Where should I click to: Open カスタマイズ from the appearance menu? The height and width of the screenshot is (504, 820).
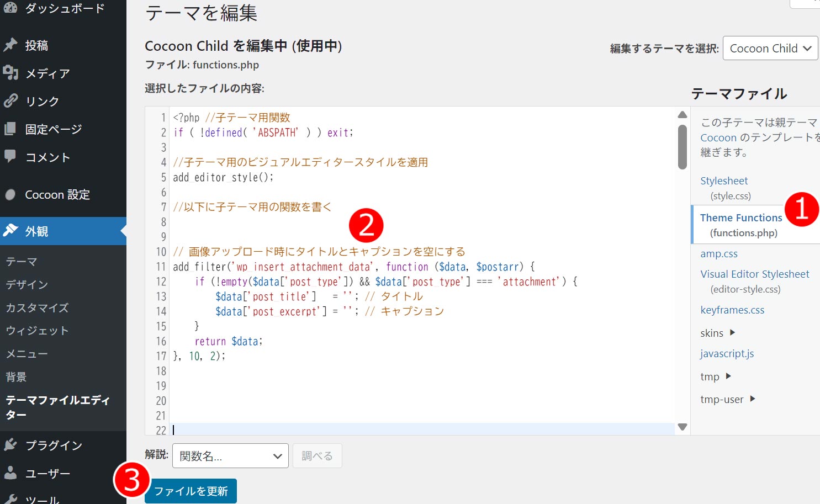36,307
